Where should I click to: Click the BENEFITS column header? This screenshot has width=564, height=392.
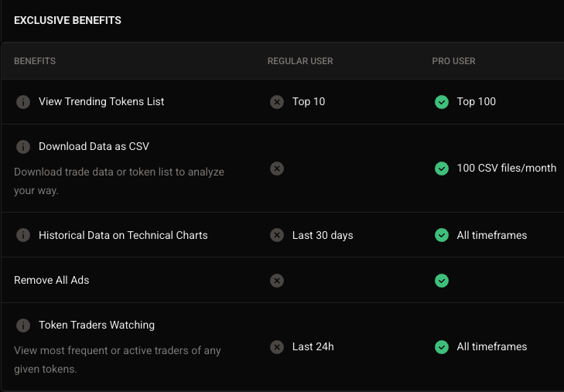[x=35, y=61]
